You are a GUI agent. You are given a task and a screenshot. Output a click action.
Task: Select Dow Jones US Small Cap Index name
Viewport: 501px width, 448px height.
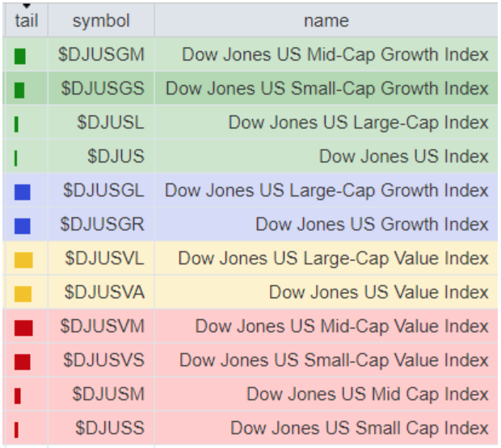pyautogui.click(x=359, y=428)
